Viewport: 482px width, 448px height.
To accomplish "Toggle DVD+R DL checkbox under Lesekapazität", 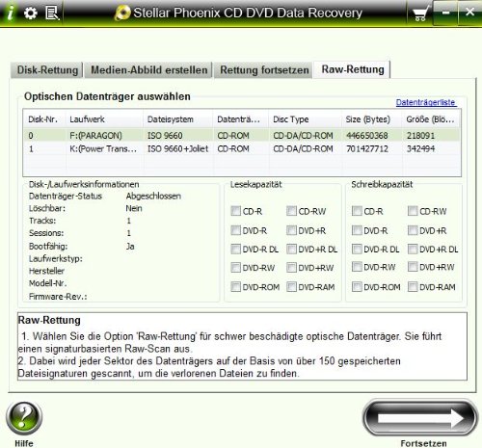I will pos(291,249).
